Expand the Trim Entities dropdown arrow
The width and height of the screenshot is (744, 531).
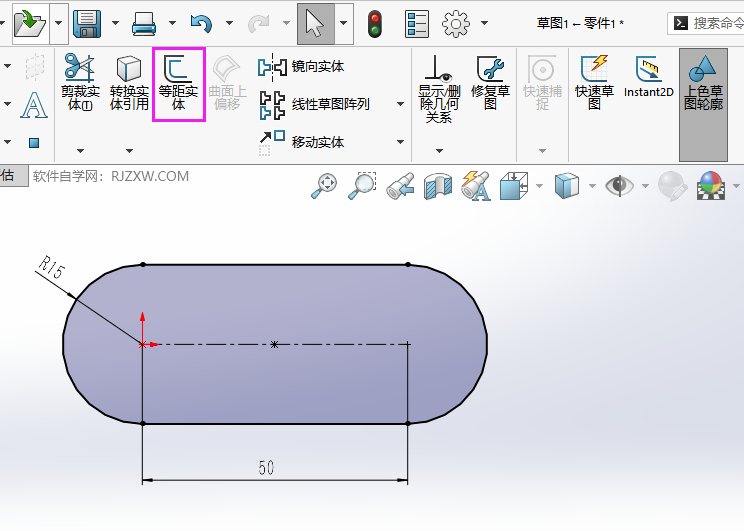click(80, 151)
